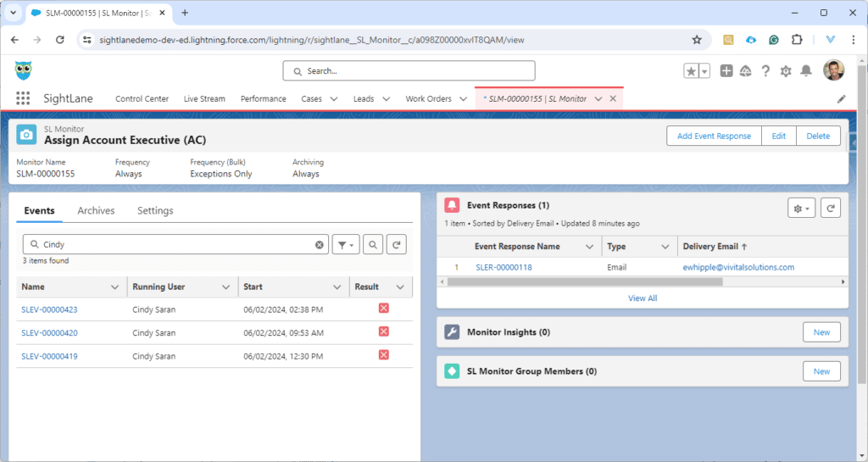
Task: Go to the Live Stream tab
Action: 204,99
